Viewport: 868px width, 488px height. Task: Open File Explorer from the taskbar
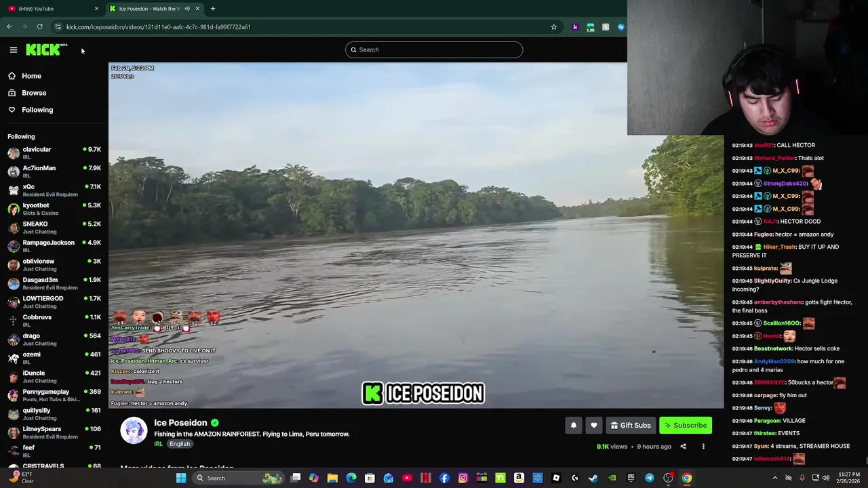click(x=332, y=478)
